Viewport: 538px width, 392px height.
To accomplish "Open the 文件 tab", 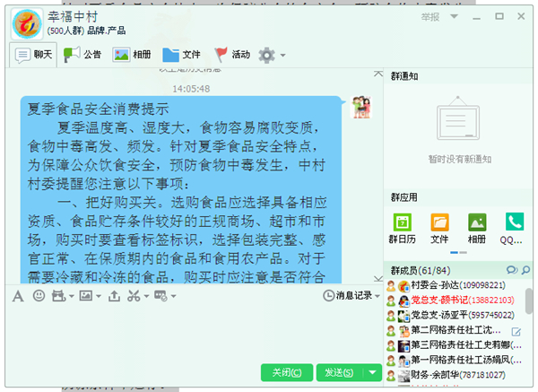I will pyautogui.click(x=181, y=55).
